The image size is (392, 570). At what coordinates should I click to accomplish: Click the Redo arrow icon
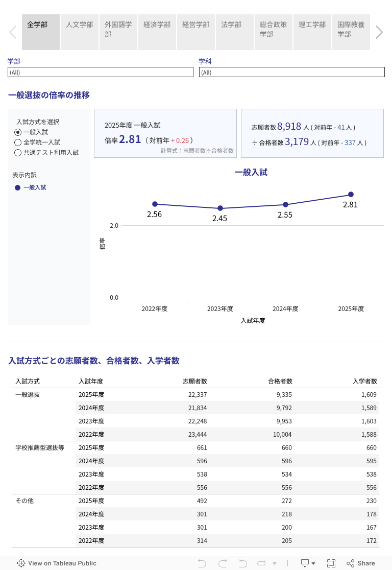pyautogui.click(x=223, y=563)
